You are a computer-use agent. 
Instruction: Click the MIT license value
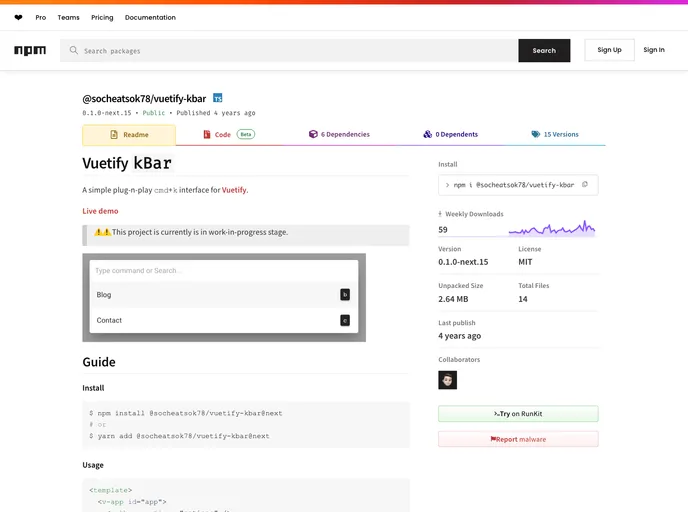[525, 262]
